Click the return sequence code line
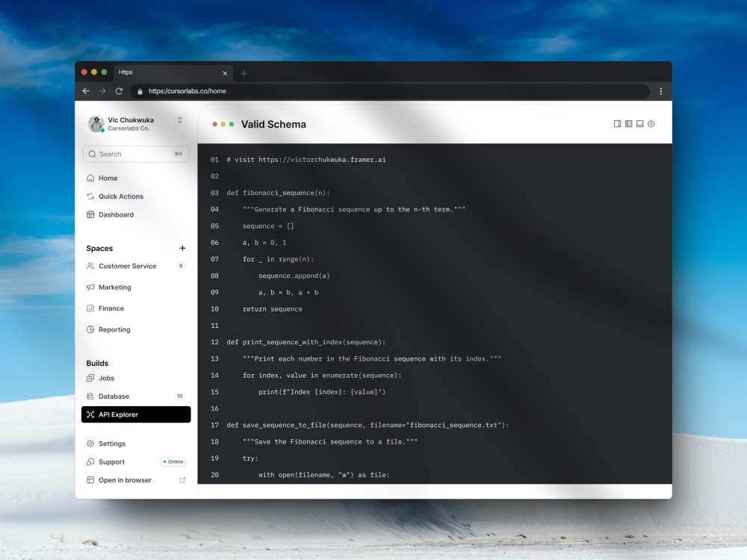The width and height of the screenshot is (747, 560). [273, 309]
